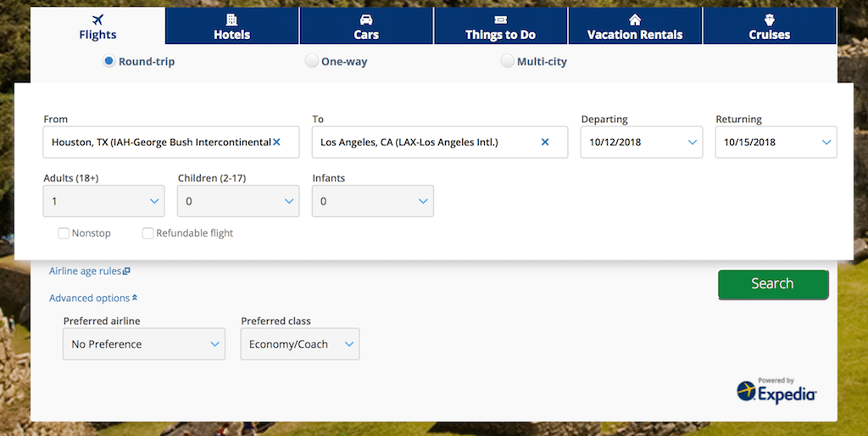Click the Expedia logo
The image size is (868, 436).
[x=776, y=390]
